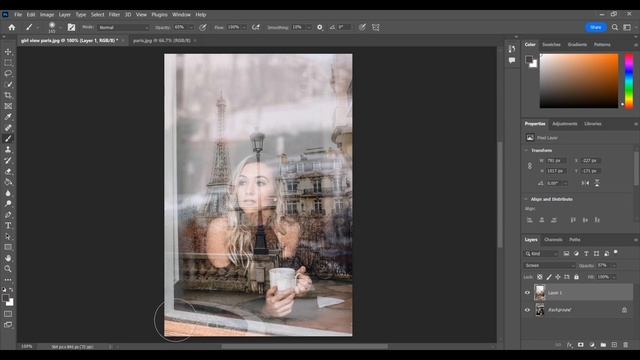The height and width of the screenshot is (360, 640).
Task: Click the Add layer style fx icon
Action: coord(570,345)
